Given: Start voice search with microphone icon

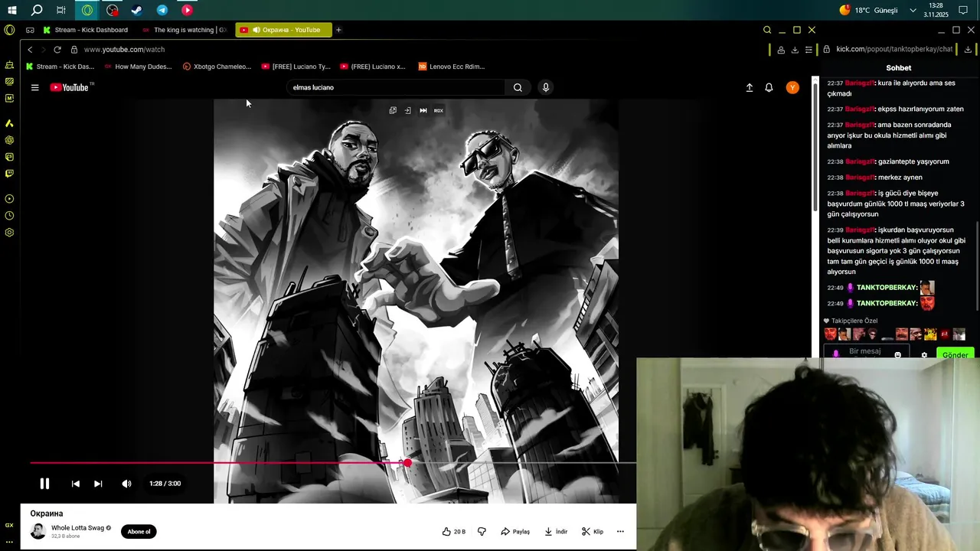Looking at the screenshot, I should tap(546, 87).
